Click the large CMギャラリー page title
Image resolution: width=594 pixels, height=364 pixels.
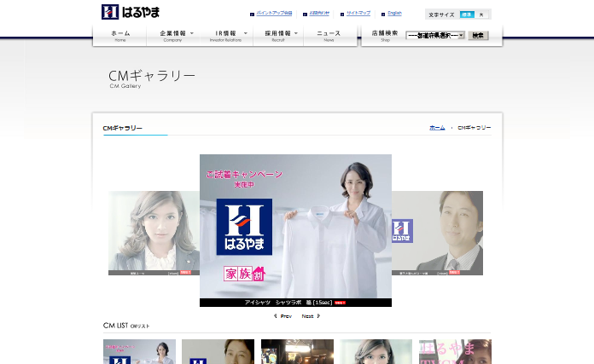(x=152, y=76)
